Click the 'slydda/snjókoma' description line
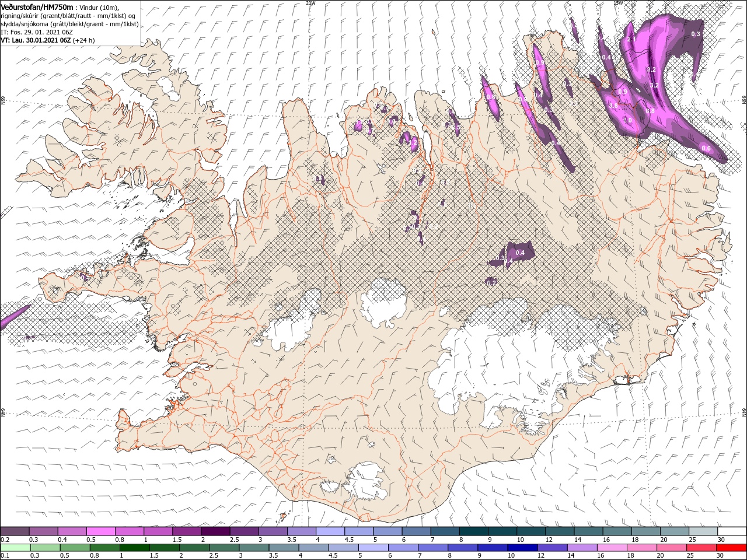Viewport: 747px width, 560px height. click(x=69, y=23)
